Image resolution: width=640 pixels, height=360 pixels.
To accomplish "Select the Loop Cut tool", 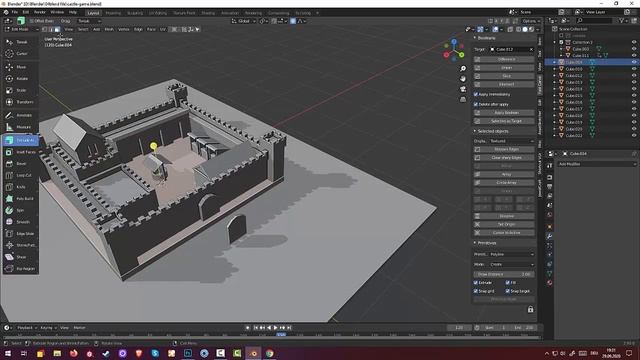I will [x=20, y=176].
